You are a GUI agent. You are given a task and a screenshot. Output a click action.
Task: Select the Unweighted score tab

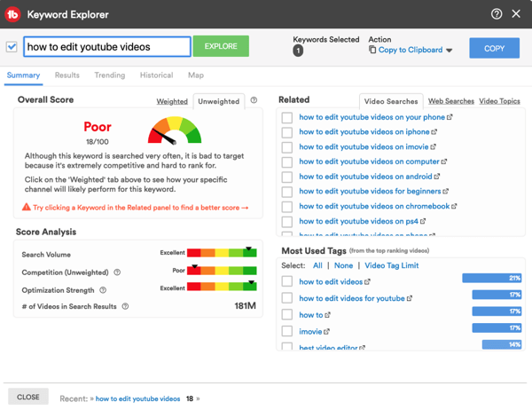tap(219, 101)
